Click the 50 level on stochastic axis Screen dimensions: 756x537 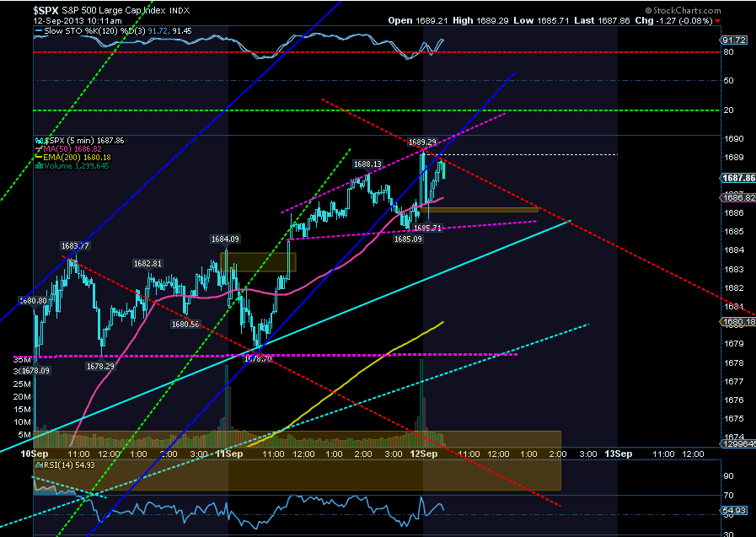pos(729,80)
